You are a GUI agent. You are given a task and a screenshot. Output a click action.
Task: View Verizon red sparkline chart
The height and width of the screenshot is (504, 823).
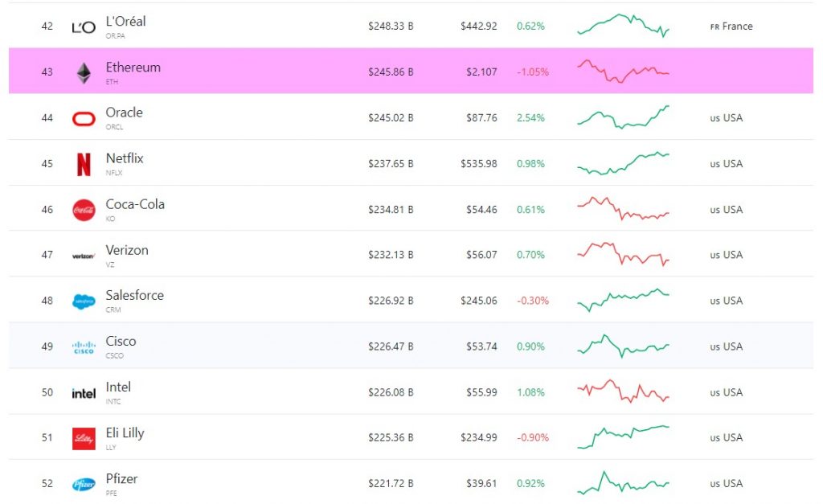pos(623,254)
